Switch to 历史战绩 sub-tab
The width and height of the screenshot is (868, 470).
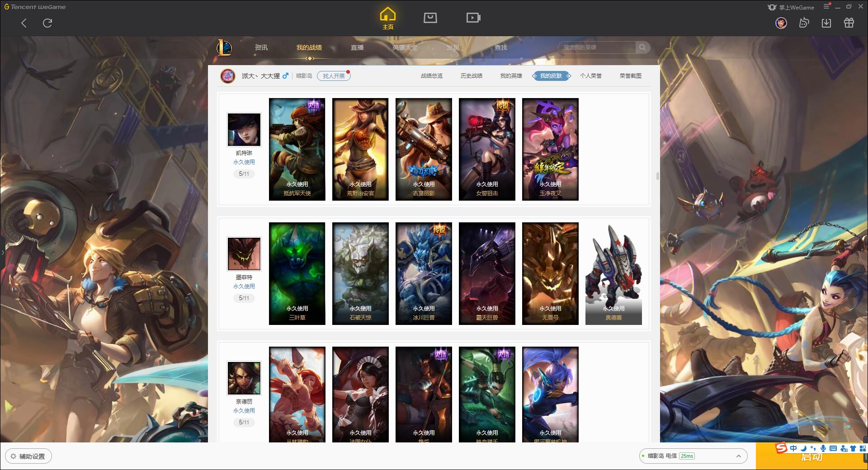point(472,76)
